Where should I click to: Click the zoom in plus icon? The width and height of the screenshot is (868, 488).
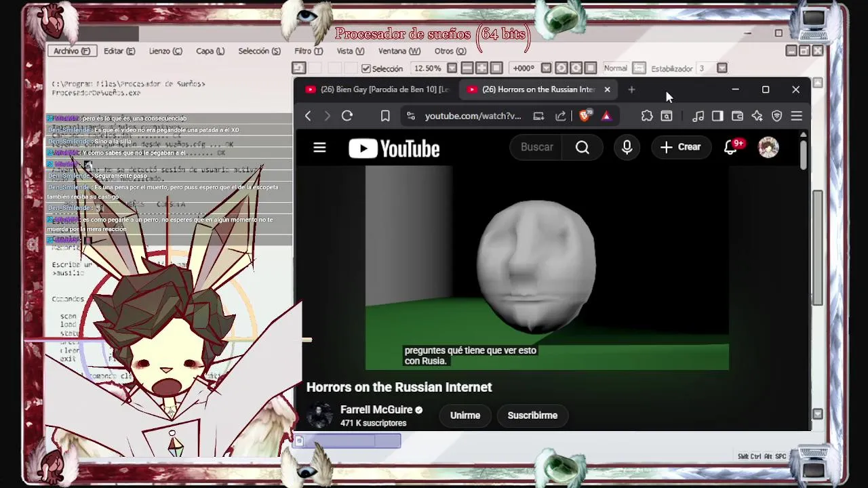(481, 68)
